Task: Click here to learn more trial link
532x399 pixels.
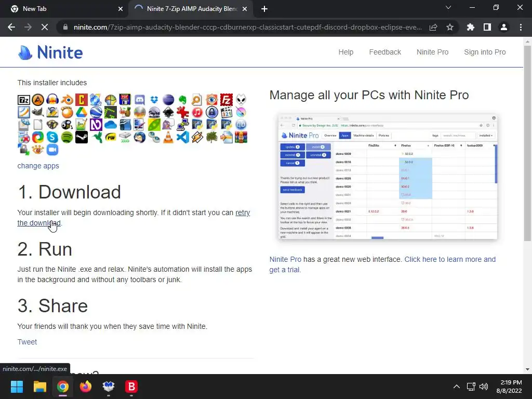Action: (450, 259)
